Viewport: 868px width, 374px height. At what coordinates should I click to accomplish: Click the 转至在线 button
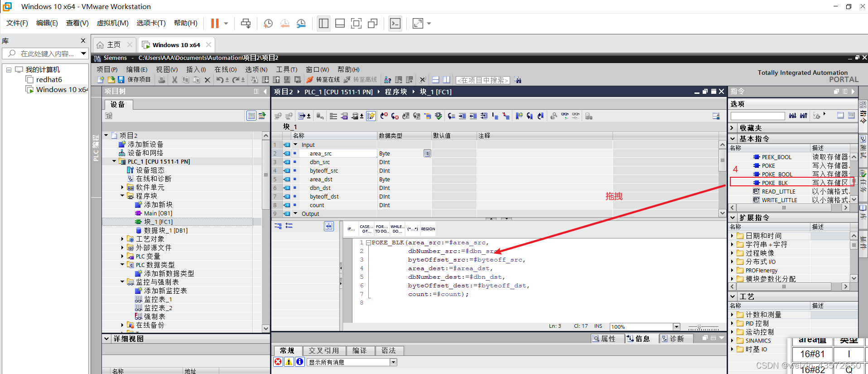(x=323, y=80)
